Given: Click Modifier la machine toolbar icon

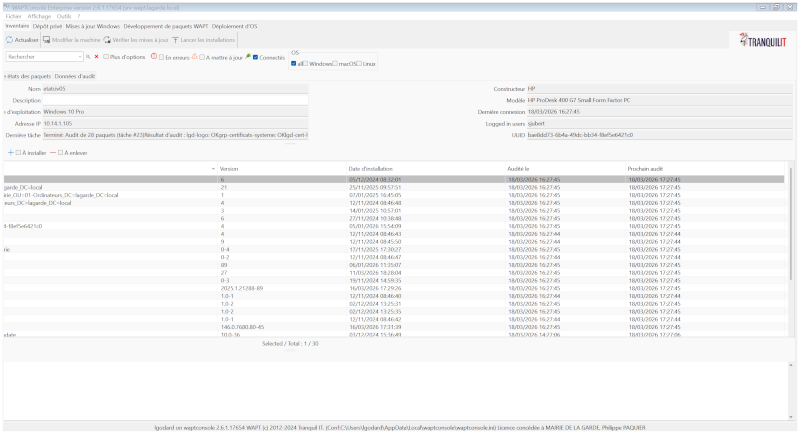Looking at the screenshot, I should click(45, 40).
